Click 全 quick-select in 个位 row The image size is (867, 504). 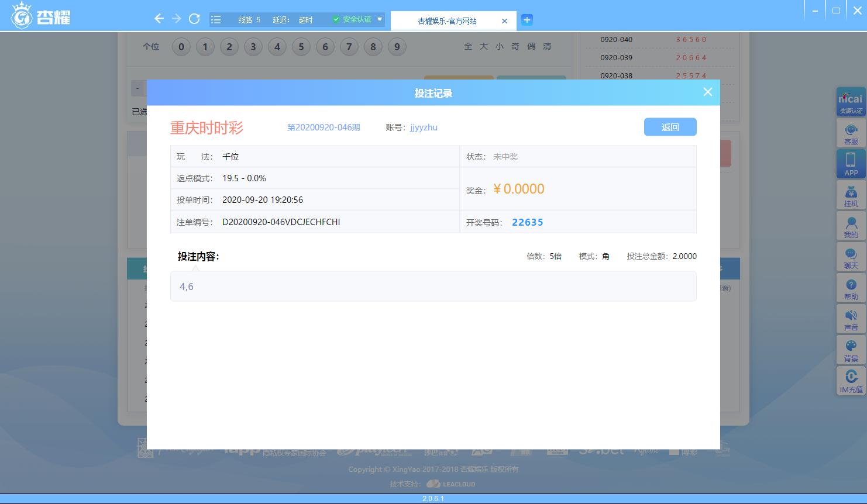[x=468, y=46]
